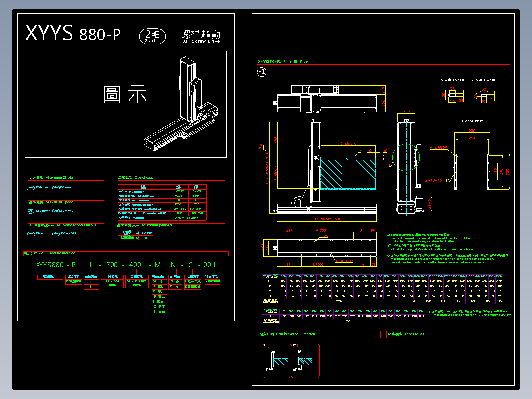Click the 'Specification' section header

point(171,178)
